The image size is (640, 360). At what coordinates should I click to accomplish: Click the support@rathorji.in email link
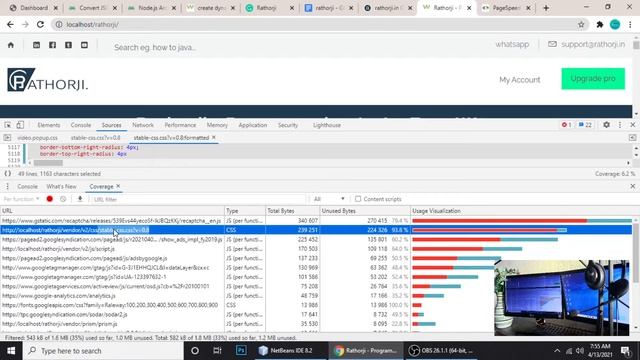click(593, 44)
